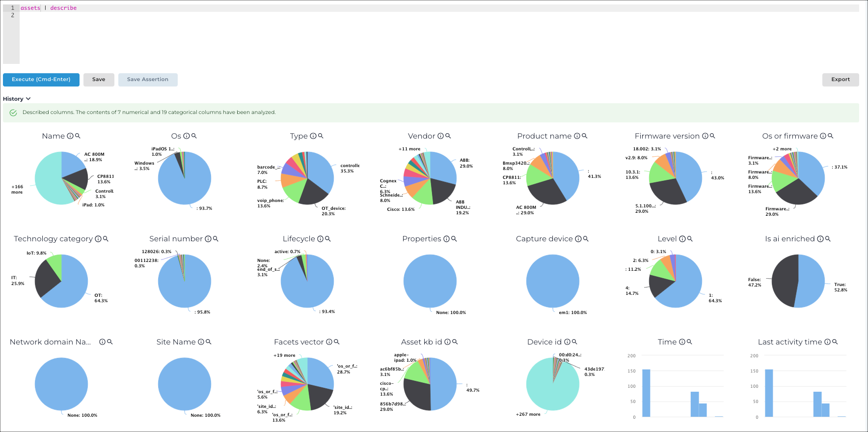Click the Save Assertion button

pos(148,80)
